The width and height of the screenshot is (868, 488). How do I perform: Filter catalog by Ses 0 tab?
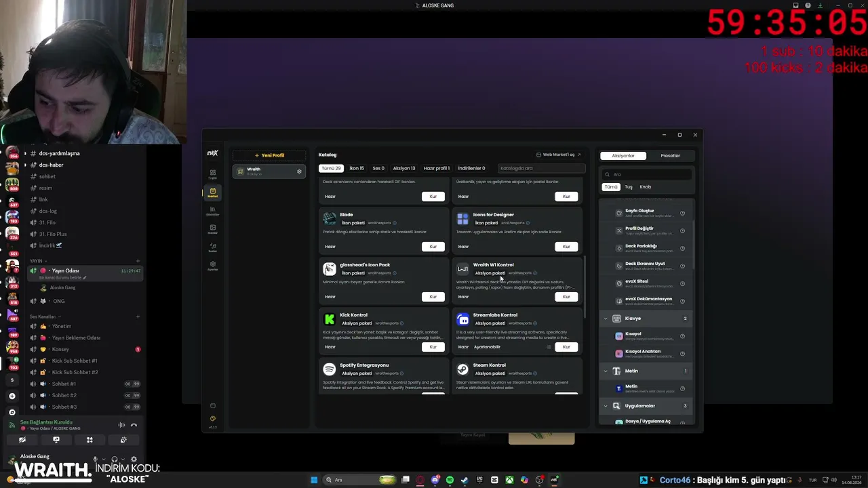pos(378,168)
